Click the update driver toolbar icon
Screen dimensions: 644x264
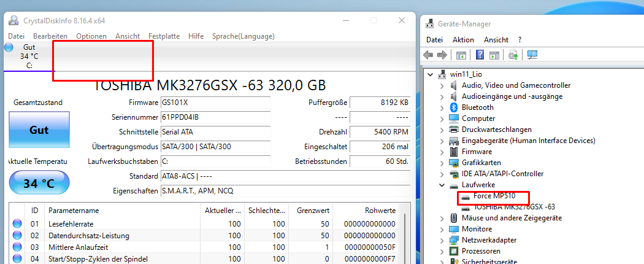coord(513,55)
